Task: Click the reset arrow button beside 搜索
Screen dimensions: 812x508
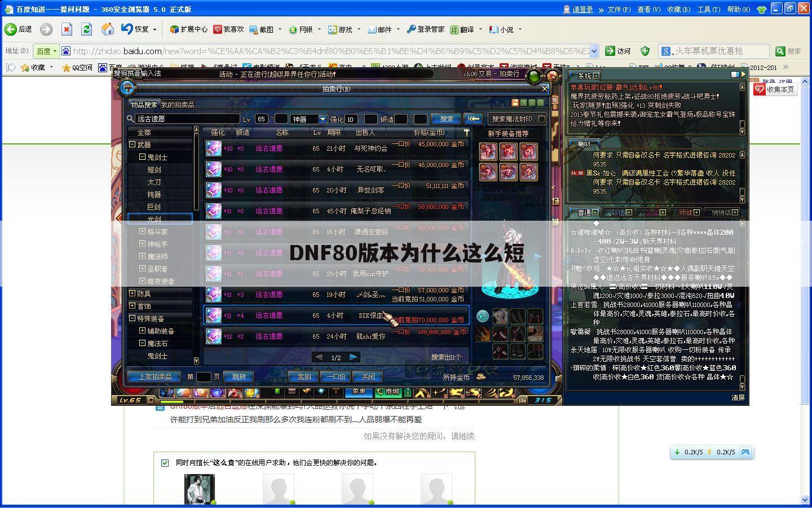Action: (473, 119)
